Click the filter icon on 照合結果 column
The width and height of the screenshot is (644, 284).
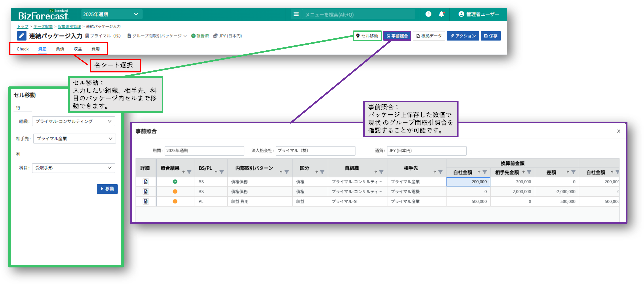coord(189,172)
